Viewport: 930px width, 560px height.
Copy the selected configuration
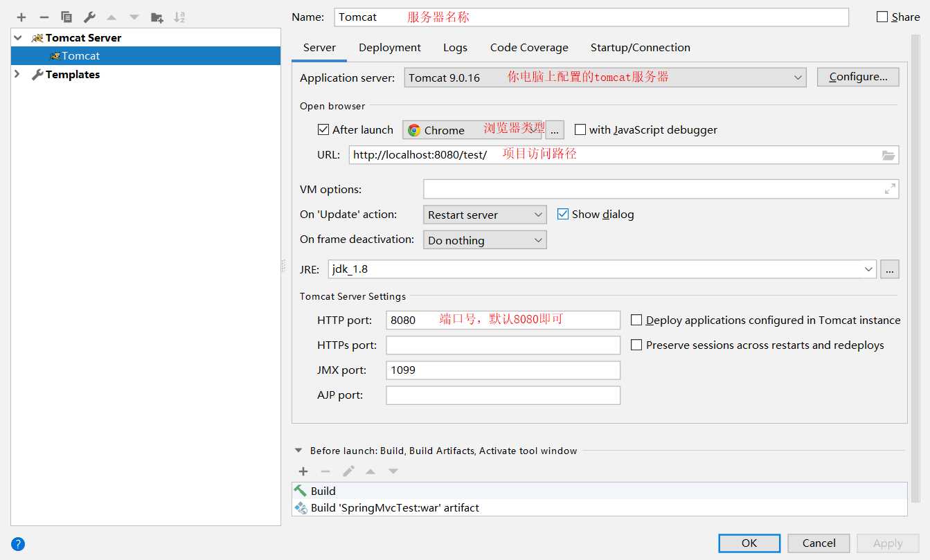(66, 17)
